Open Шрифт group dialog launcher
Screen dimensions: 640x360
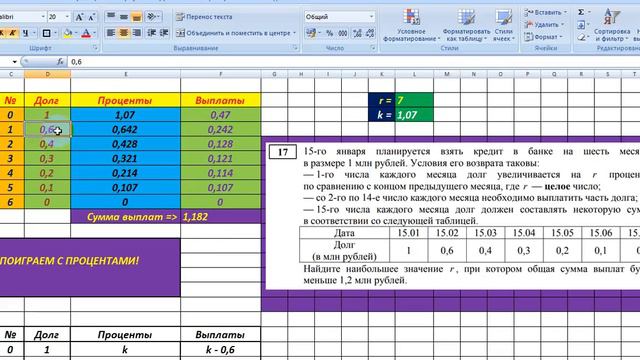[x=95, y=48]
